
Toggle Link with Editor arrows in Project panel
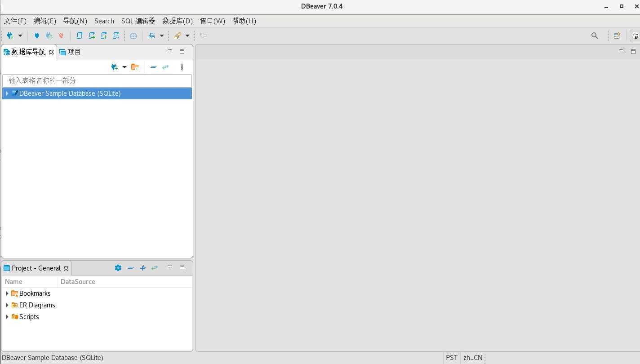click(155, 268)
